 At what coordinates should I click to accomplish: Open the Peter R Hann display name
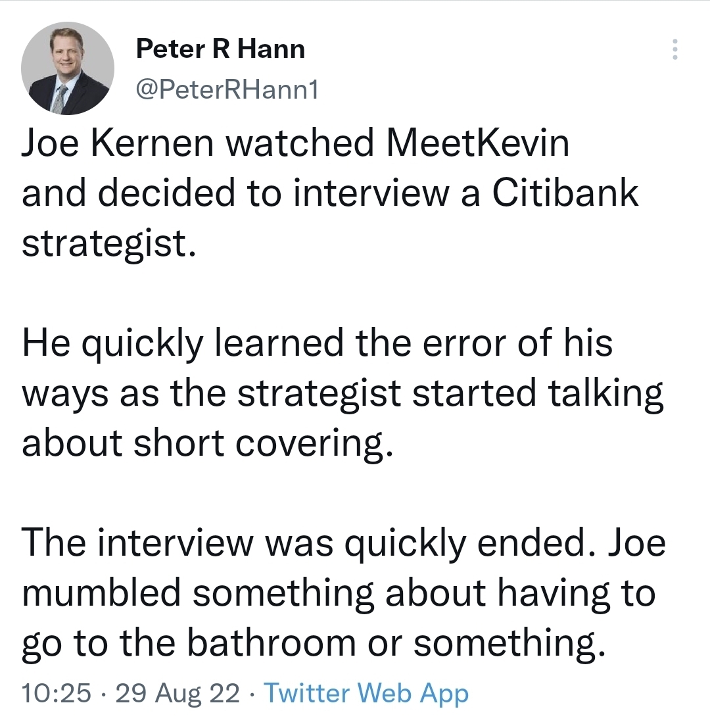click(220, 49)
